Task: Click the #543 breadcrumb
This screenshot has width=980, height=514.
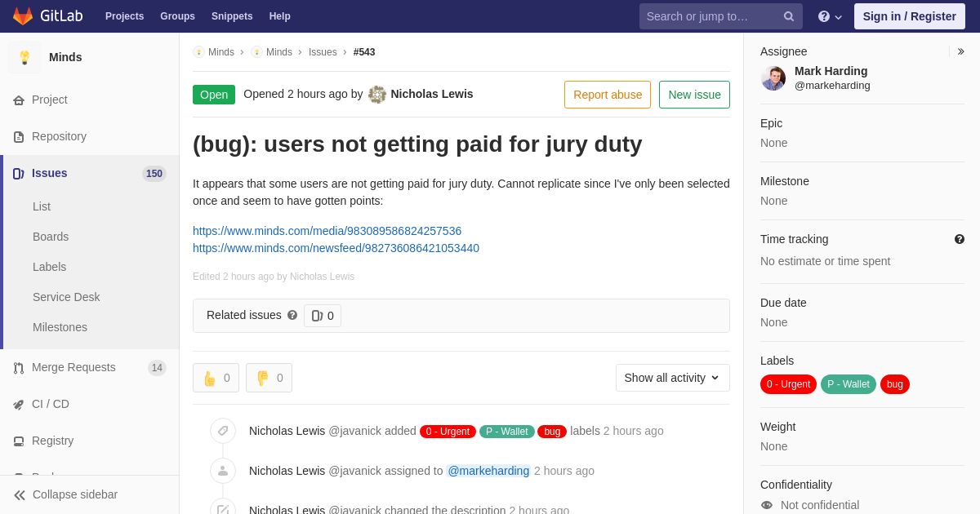Action: (x=364, y=52)
